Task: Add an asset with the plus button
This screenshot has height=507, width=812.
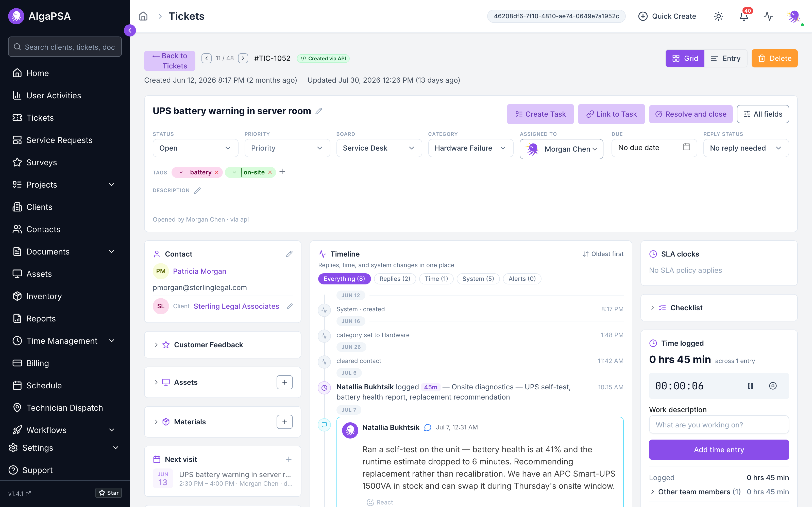Action: tap(284, 382)
